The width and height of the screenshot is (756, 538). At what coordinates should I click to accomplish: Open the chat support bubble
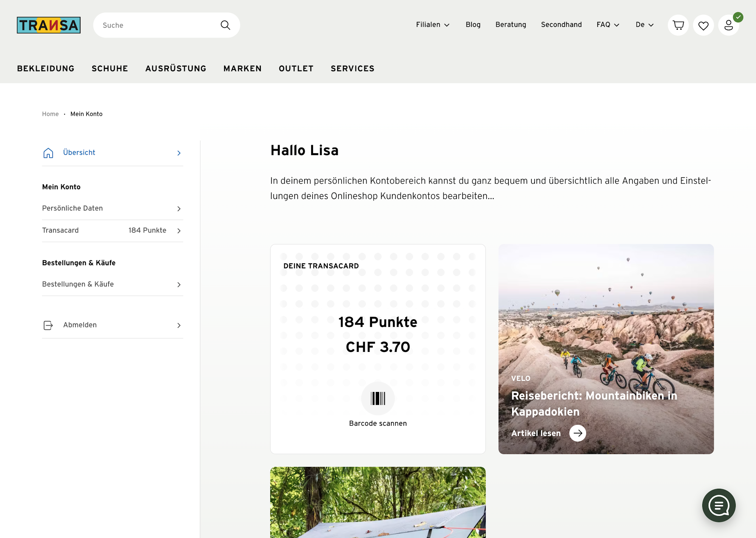tap(719, 505)
